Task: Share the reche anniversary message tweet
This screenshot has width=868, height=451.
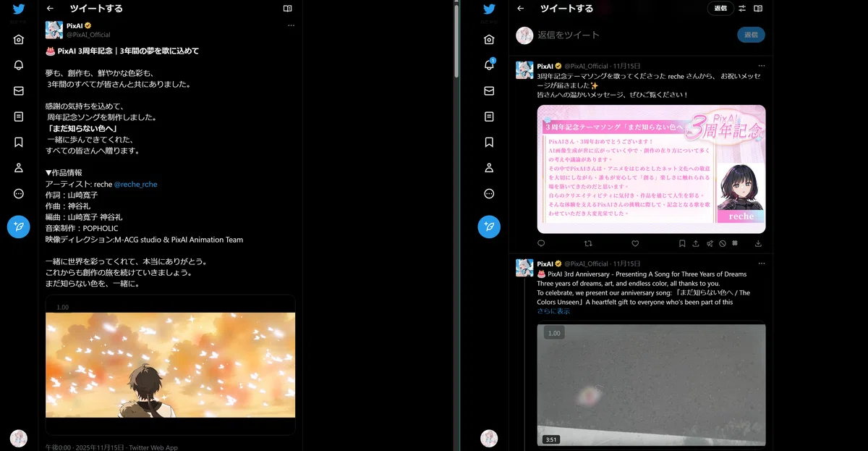Action: pyautogui.click(x=696, y=244)
